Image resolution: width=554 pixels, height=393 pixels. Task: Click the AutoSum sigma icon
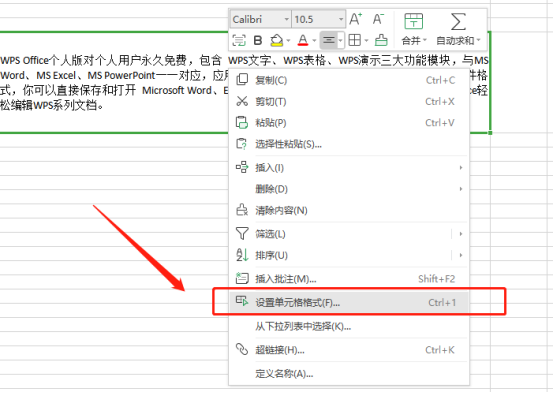tap(458, 22)
